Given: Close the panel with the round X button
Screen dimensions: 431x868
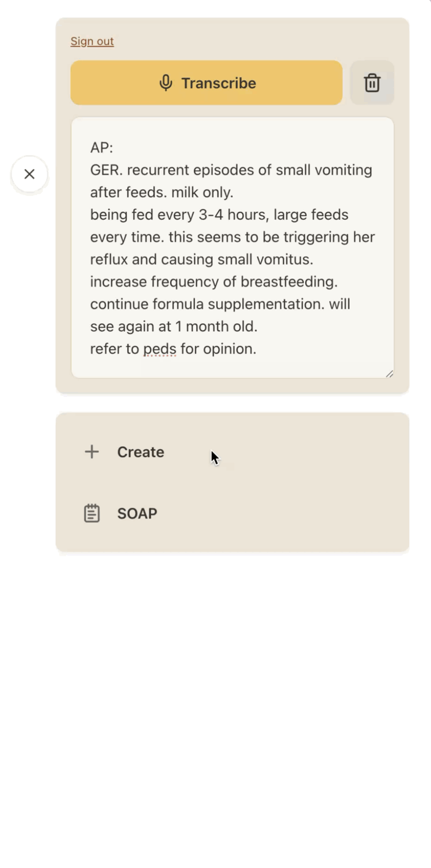Looking at the screenshot, I should pyautogui.click(x=29, y=174).
